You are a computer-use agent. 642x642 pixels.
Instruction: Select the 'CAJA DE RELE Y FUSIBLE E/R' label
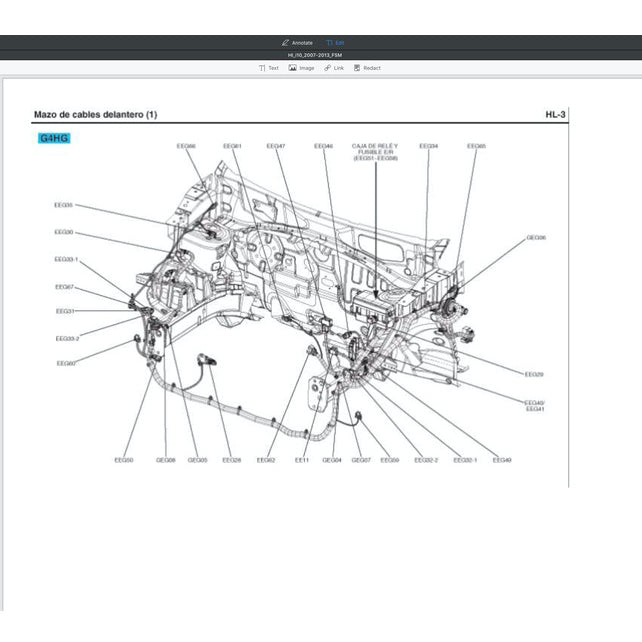(x=375, y=151)
